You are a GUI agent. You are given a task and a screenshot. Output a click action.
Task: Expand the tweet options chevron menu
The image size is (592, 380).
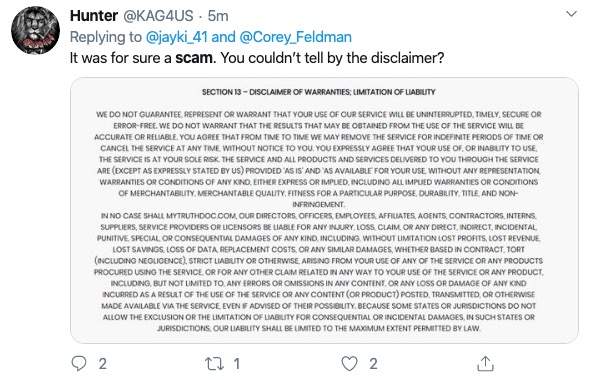click(572, 14)
